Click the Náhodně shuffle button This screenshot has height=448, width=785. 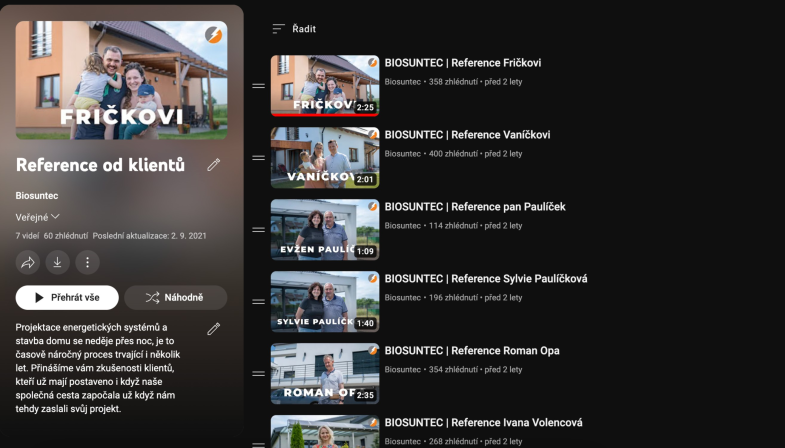[176, 298]
